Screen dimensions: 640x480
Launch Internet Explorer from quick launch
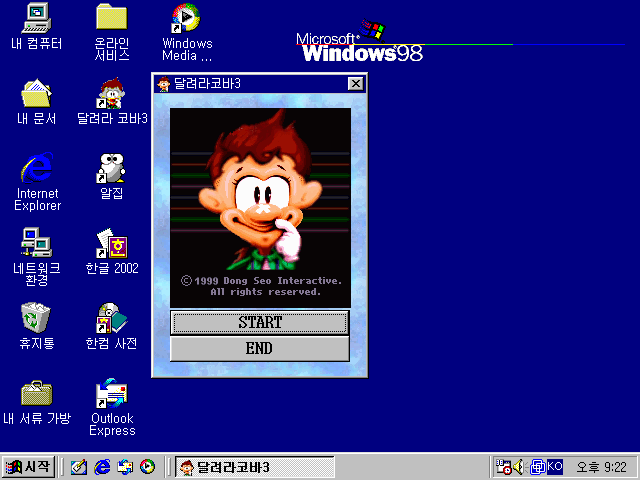pyautogui.click(x=102, y=467)
